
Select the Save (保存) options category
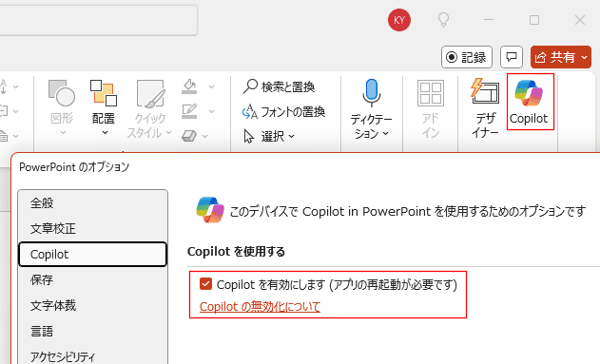click(92, 279)
